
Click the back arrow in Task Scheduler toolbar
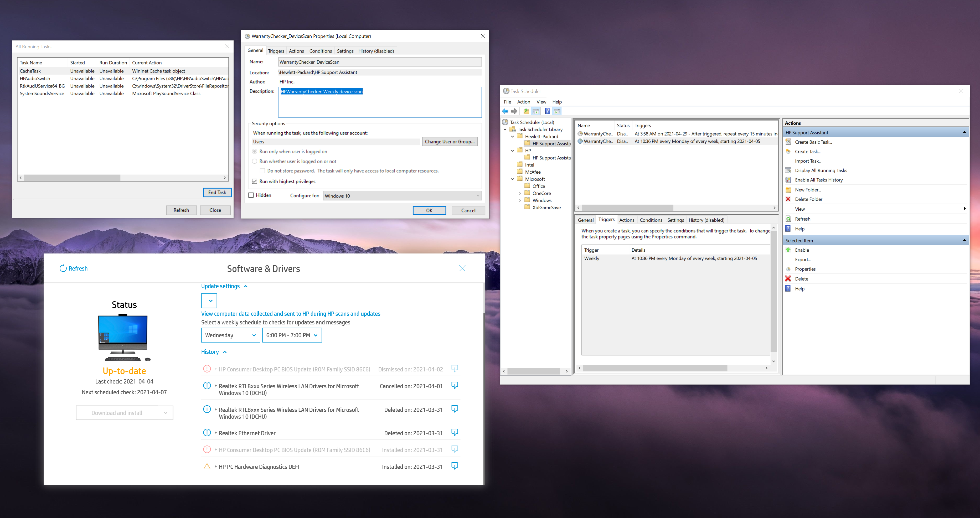[x=505, y=111]
